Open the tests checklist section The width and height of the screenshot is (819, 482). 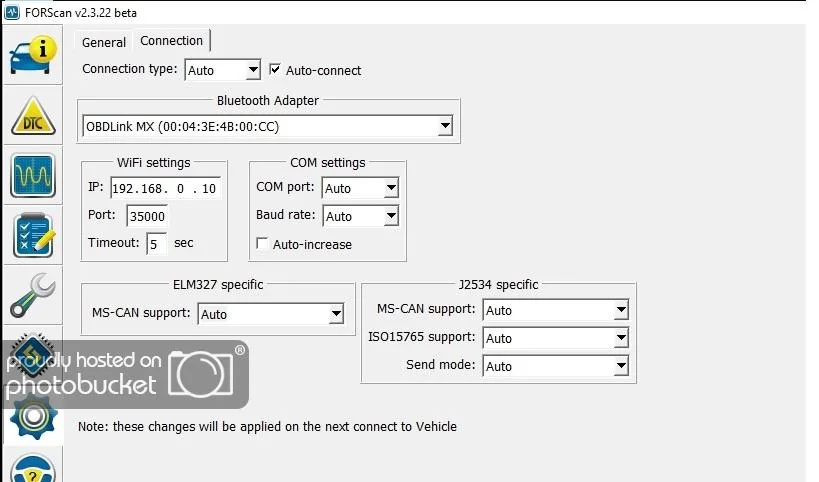(x=33, y=236)
